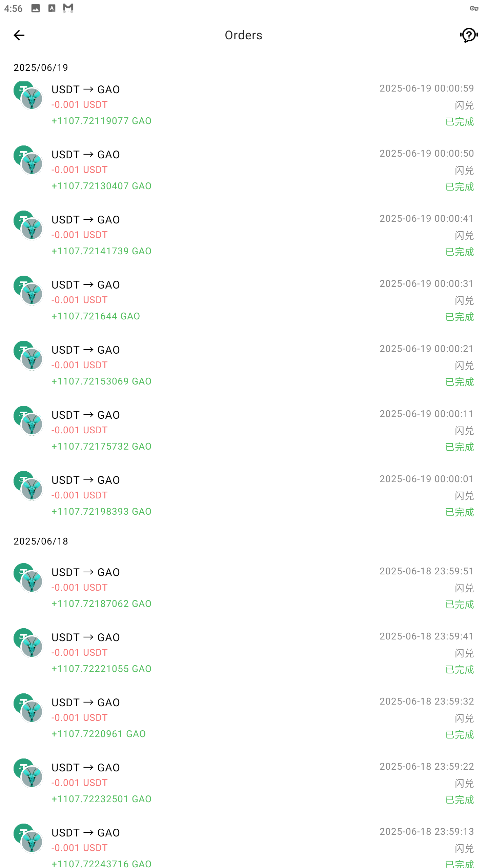
Task: Select order dated 2025-06-18 23:59:32
Action: [x=244, y=717]
